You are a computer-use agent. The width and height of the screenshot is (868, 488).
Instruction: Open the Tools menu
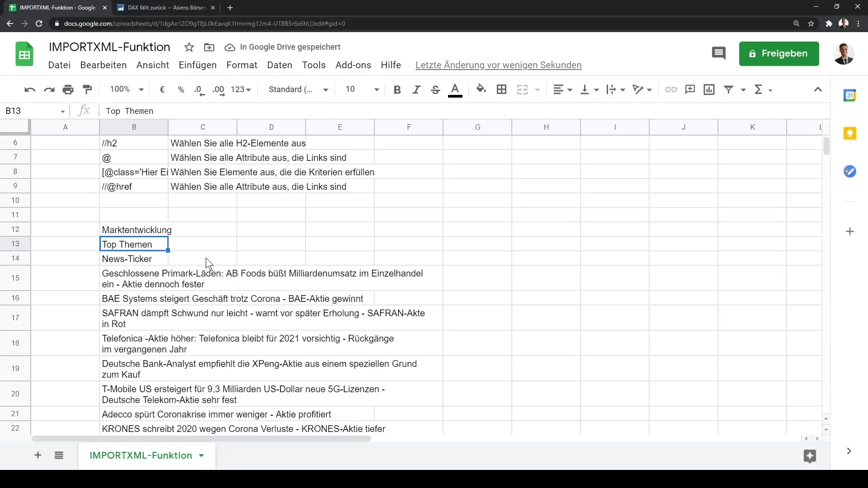[314, 65]
